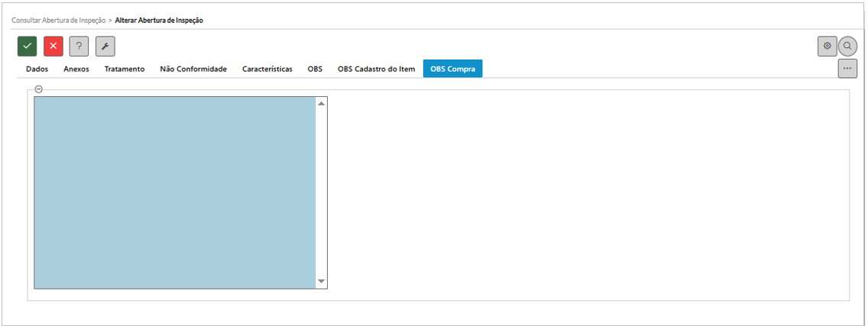868x326 pixels.
Task: Open help with the question mark icon
Action: click(79, 46)
